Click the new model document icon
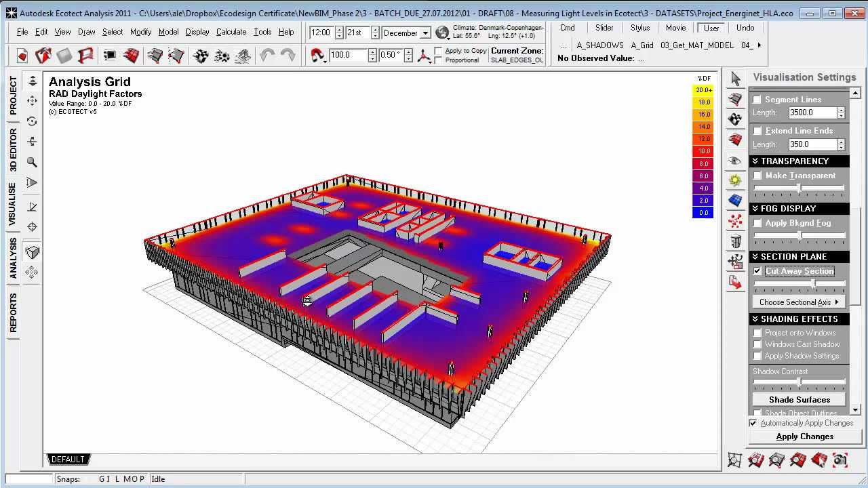The image size is (868, 488). [22, 56]
